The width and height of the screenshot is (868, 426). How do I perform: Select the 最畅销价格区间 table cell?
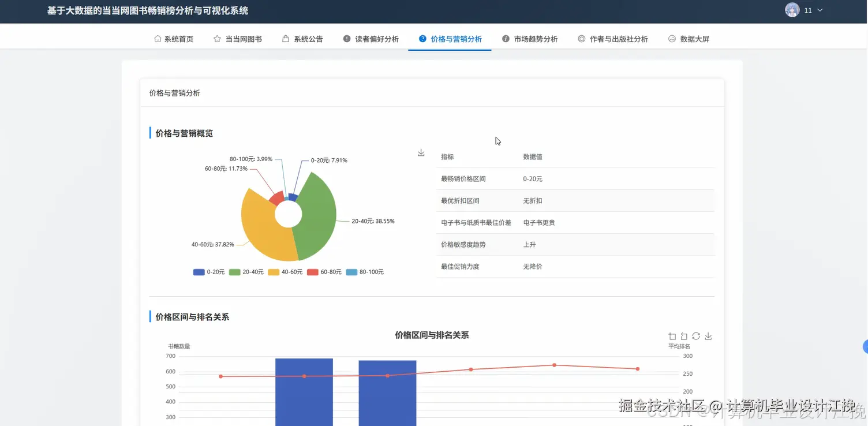pos(463,179)
